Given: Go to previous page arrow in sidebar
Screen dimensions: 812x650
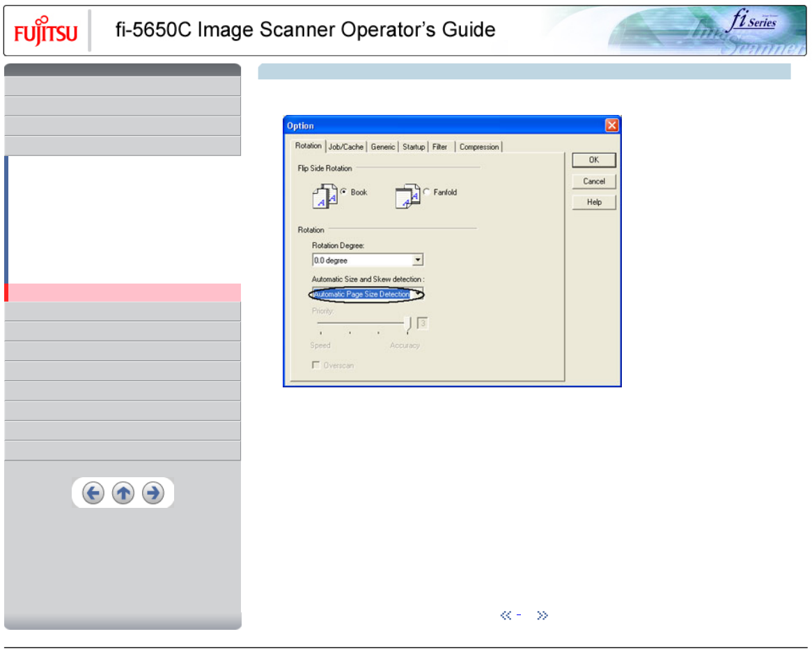Looking at the screenshot, I should pos(93,493).
